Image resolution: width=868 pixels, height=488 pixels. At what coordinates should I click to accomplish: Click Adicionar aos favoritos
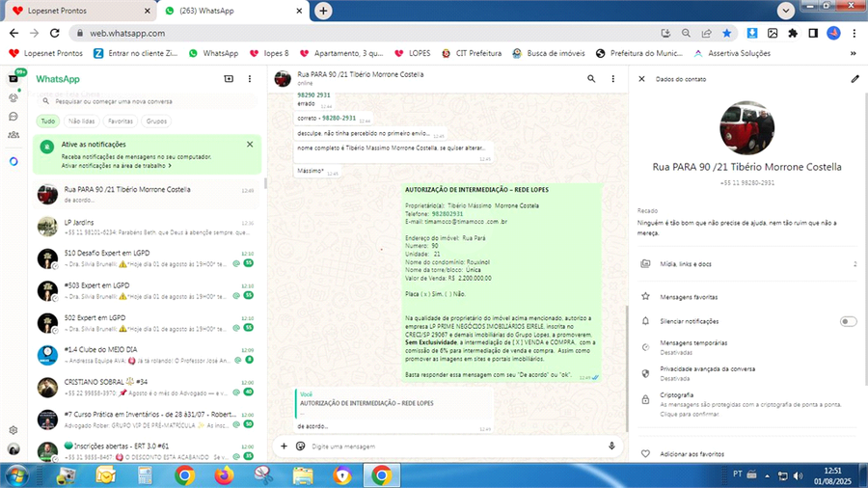[x=747, y=453]
